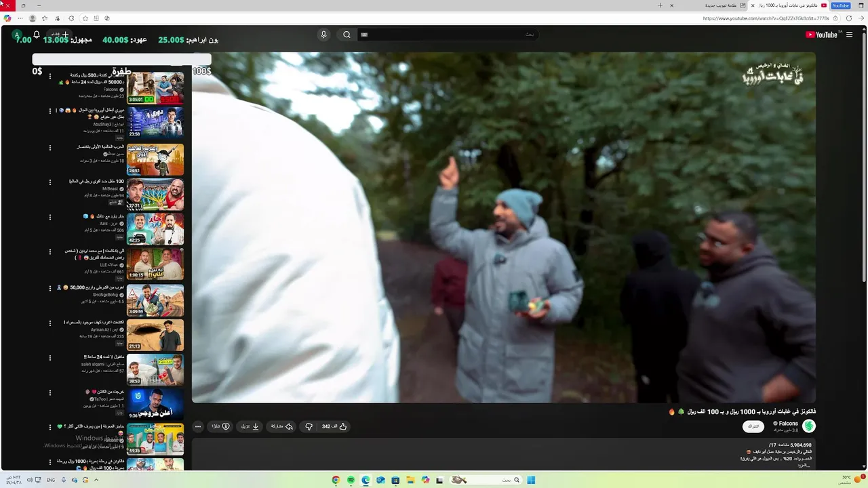Open the 38:53 saleh alqarni video
The height and width of the screenshot is (488, 868).
(155, 370)
